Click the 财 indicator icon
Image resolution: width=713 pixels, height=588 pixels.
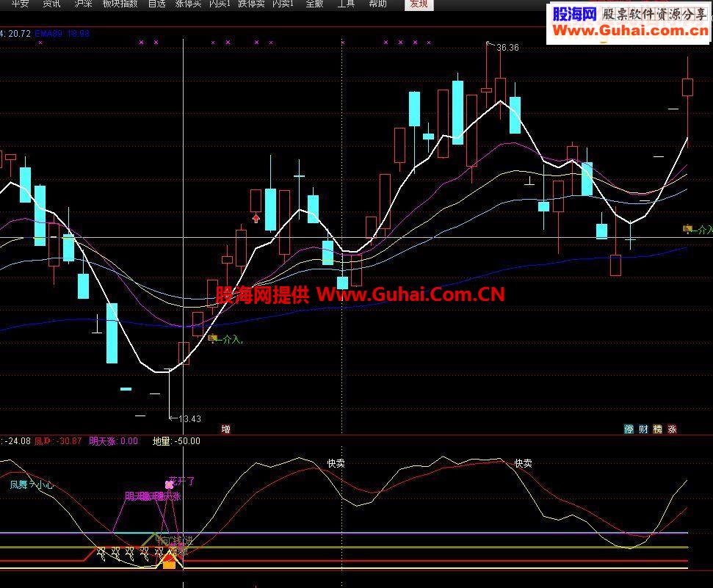tap(643, 429)
